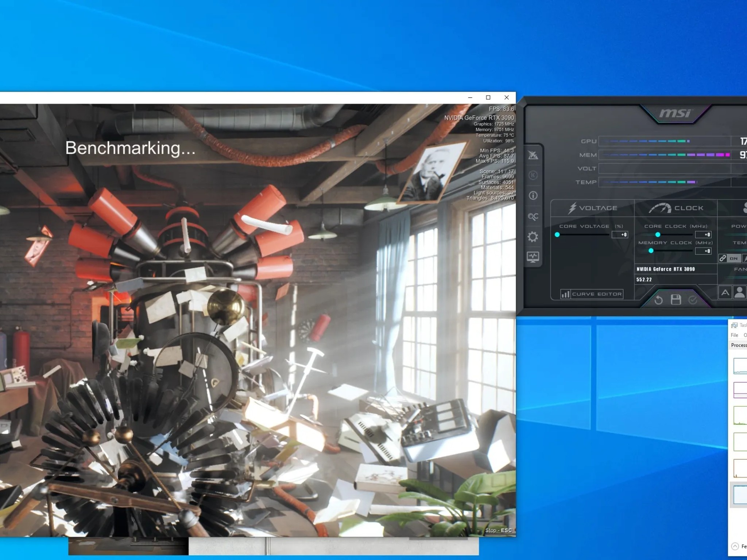Click the MSI fighter jet logo icon
Viewport: 747px width, 560px height.
point(533,155)
